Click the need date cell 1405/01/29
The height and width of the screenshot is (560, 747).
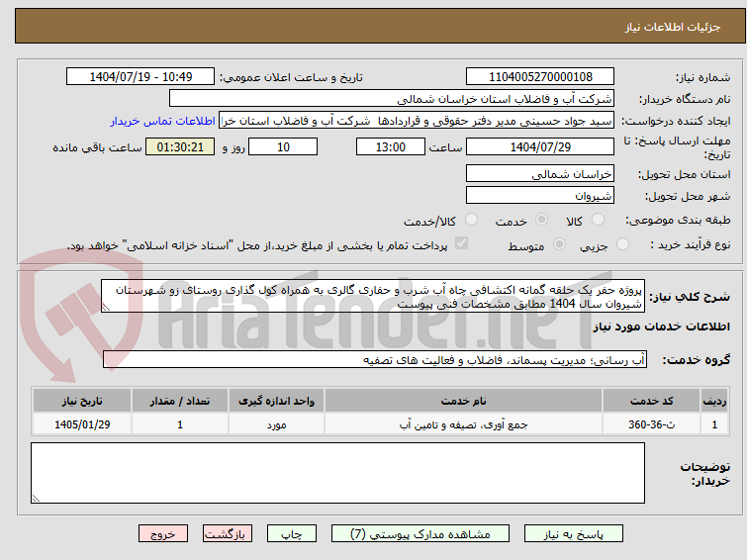coord(82,424)
